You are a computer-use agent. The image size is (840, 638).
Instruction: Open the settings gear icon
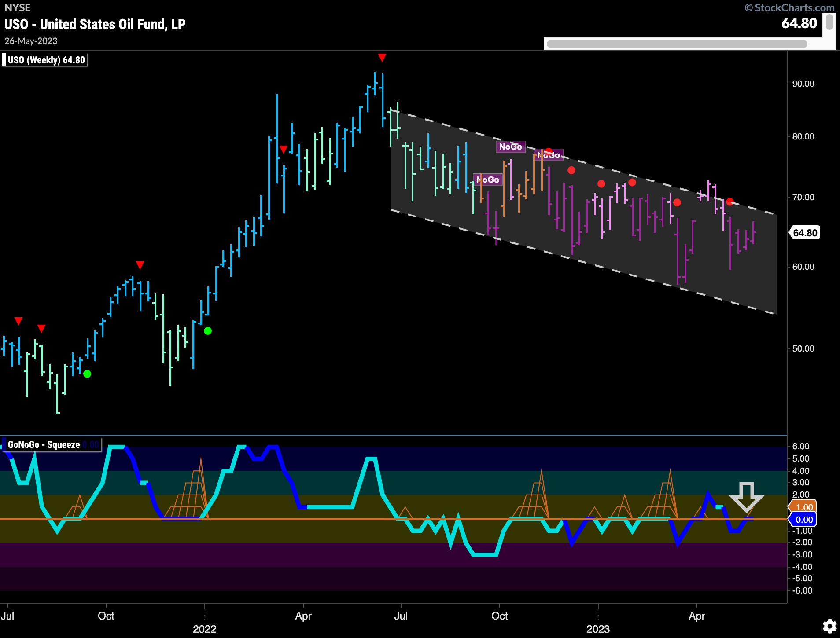pos(829,626)
